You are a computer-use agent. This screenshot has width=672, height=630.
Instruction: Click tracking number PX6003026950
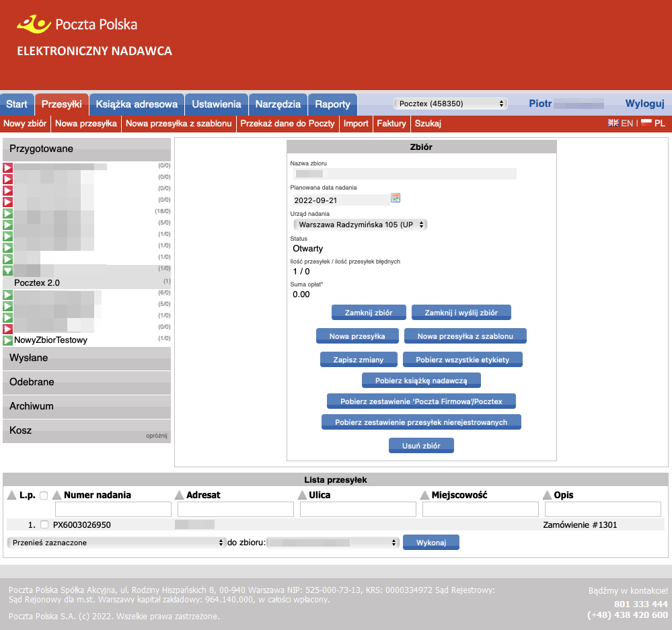click(82, 525)
